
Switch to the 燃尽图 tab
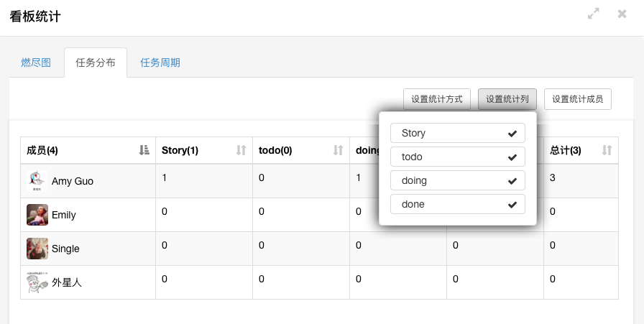[x=36, y=63]
